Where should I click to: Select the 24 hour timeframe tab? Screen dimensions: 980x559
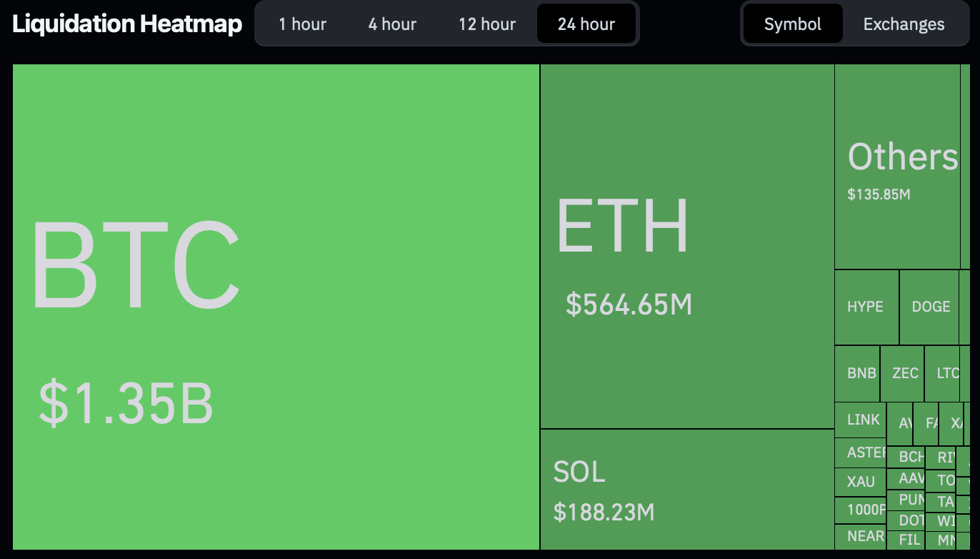[x=586, y=24]
